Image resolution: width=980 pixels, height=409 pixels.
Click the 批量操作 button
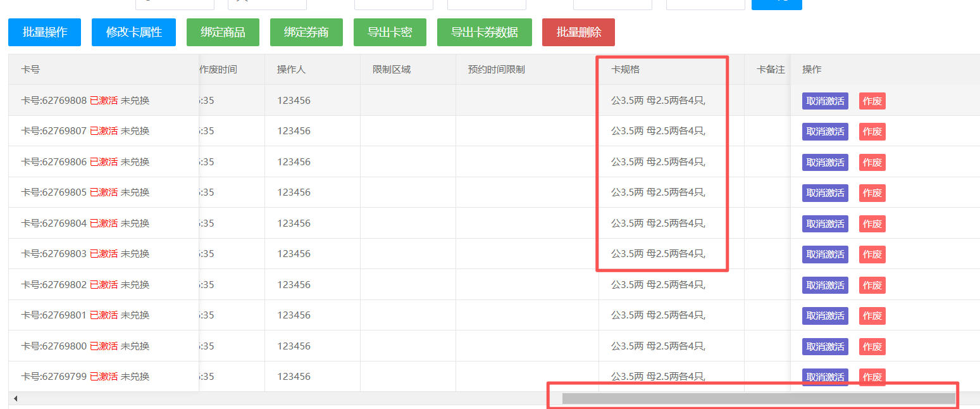click(45, 32)
